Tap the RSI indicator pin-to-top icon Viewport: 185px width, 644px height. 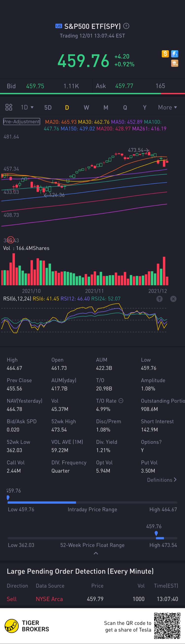click(160, 299)
